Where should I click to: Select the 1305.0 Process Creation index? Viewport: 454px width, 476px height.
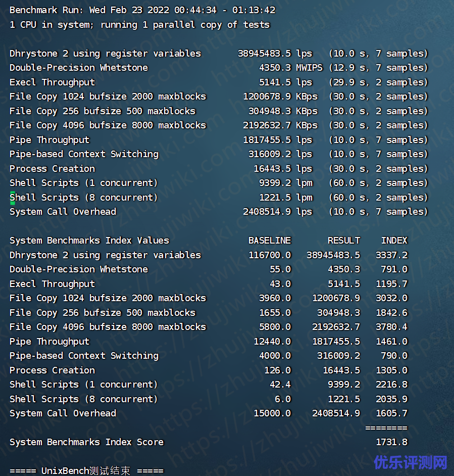[391, 371]
